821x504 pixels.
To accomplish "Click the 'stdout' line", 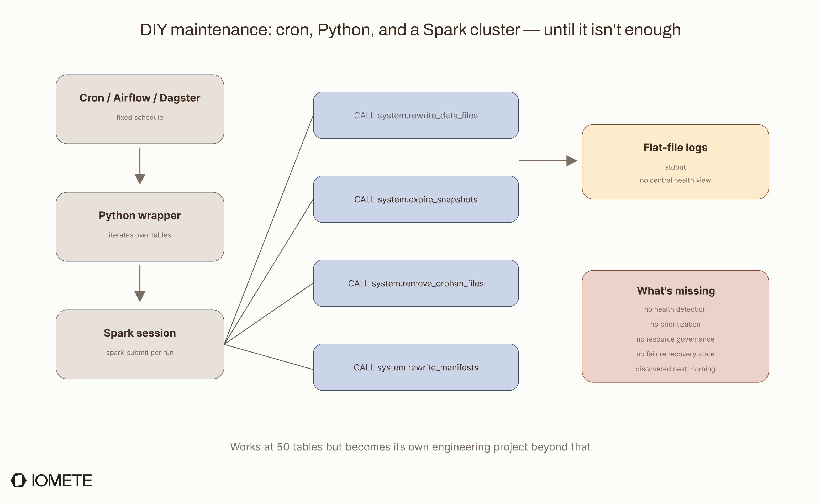I will [x=675, y=167].
